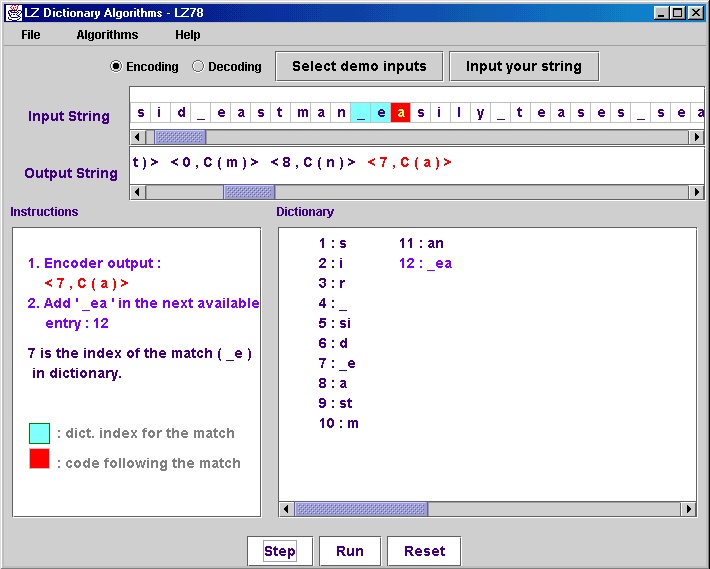Click the cyan highlighted '_' input cell
710x569 pixels.
[361, 113]
